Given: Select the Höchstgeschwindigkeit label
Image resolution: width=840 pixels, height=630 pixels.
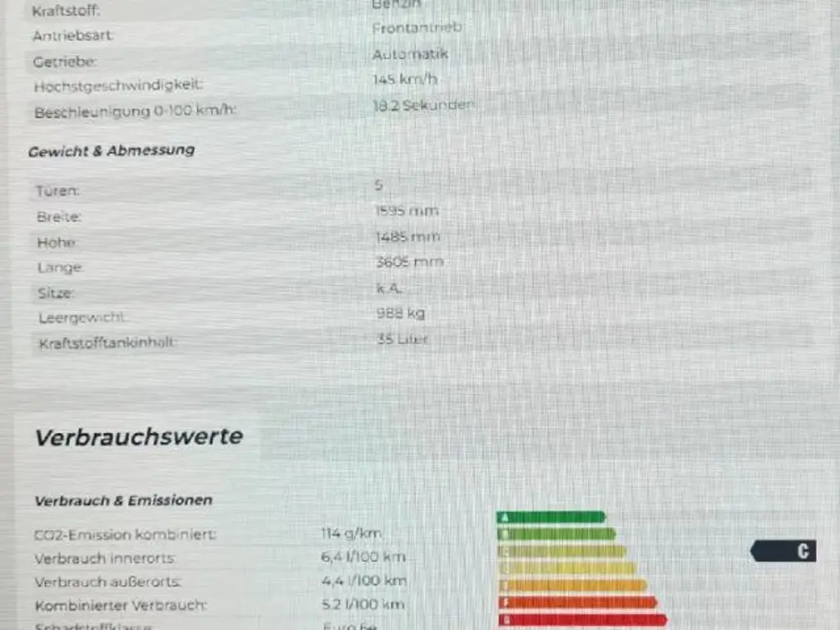Looking at the screenshot, I should (117, 85).
